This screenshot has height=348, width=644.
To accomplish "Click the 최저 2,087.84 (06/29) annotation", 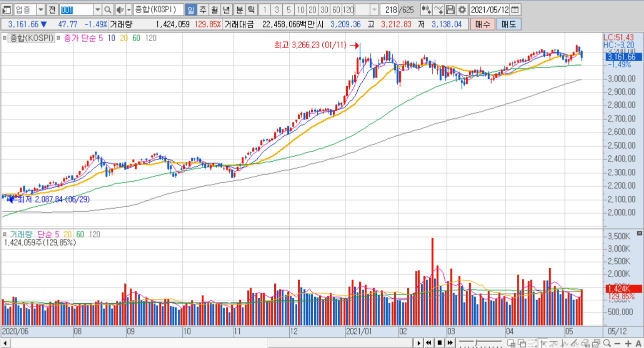I will tap(54, 199).
